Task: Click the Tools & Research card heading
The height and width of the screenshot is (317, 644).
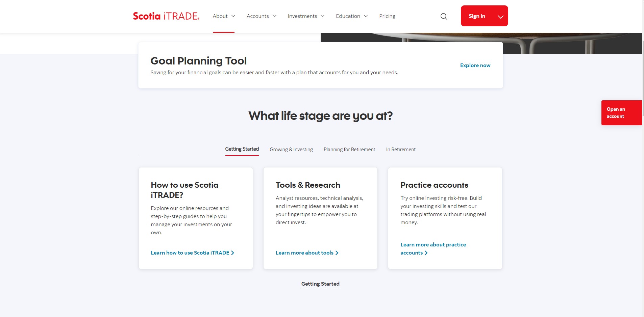Action: pyautogui.click(x=308, y=185)
